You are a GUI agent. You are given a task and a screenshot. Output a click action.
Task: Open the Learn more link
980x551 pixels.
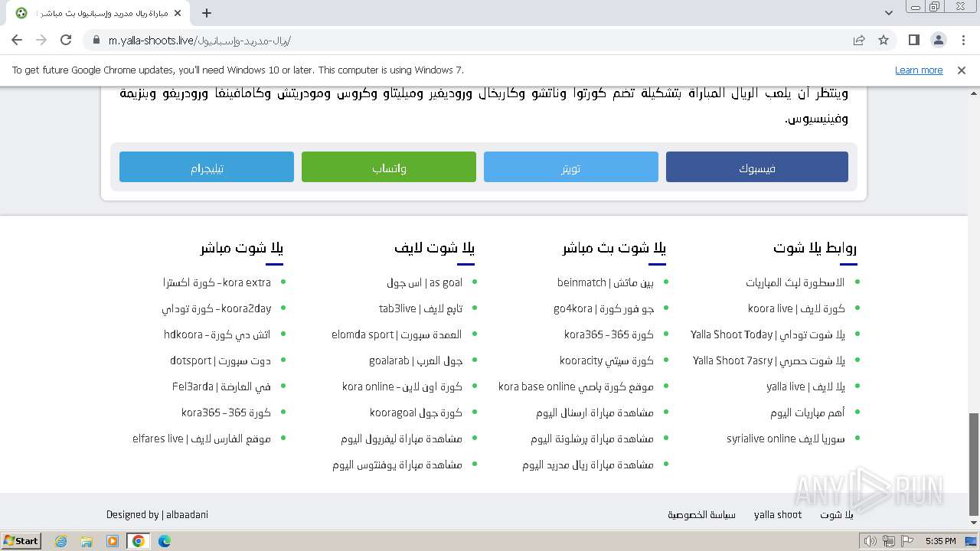tap(919, 70)
